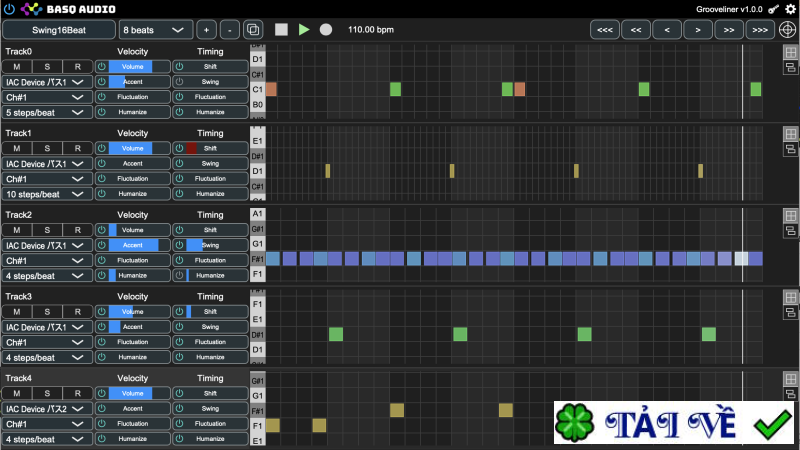Click the duplicate pattern icon
This screenshot has width=800, height=450.
(x=253, y=30)
